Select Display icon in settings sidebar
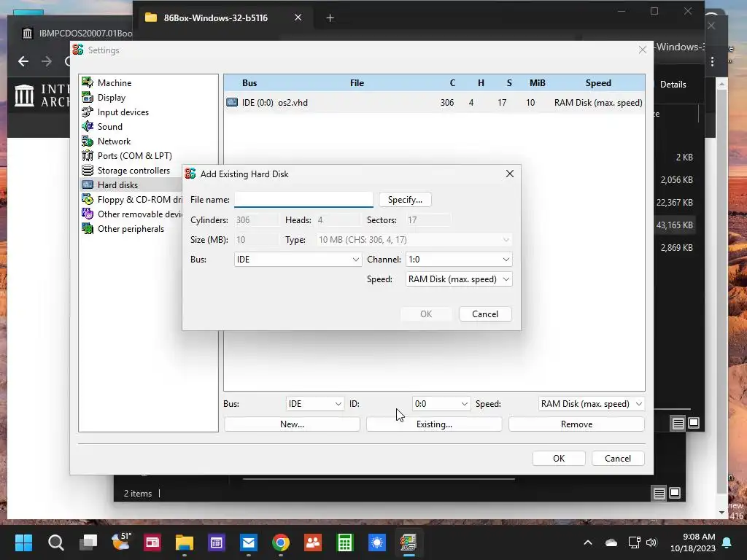This screenshot has height=560, width=747. click(88, 97)
